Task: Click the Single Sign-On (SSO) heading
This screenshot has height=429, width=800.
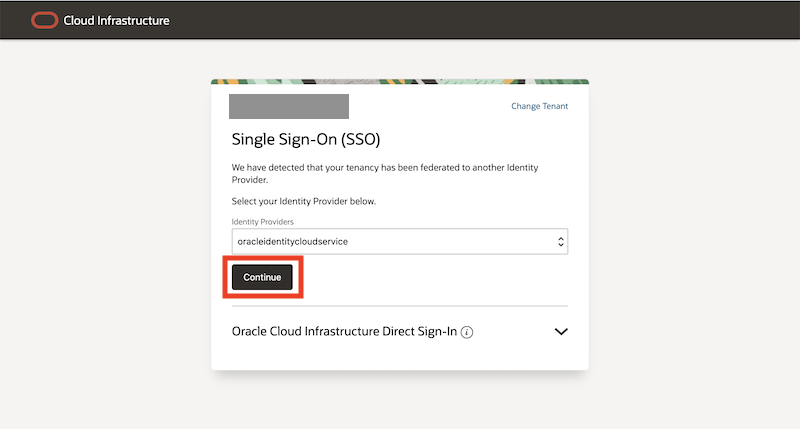Action: click(x=306, y=139)
